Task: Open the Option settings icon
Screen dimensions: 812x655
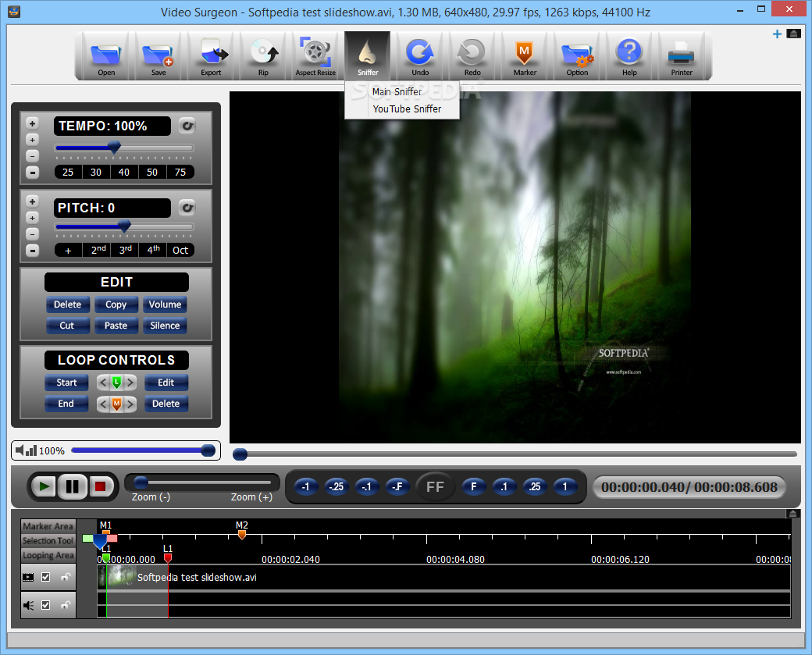Action: pyautogui.click(x=577, y=56)
